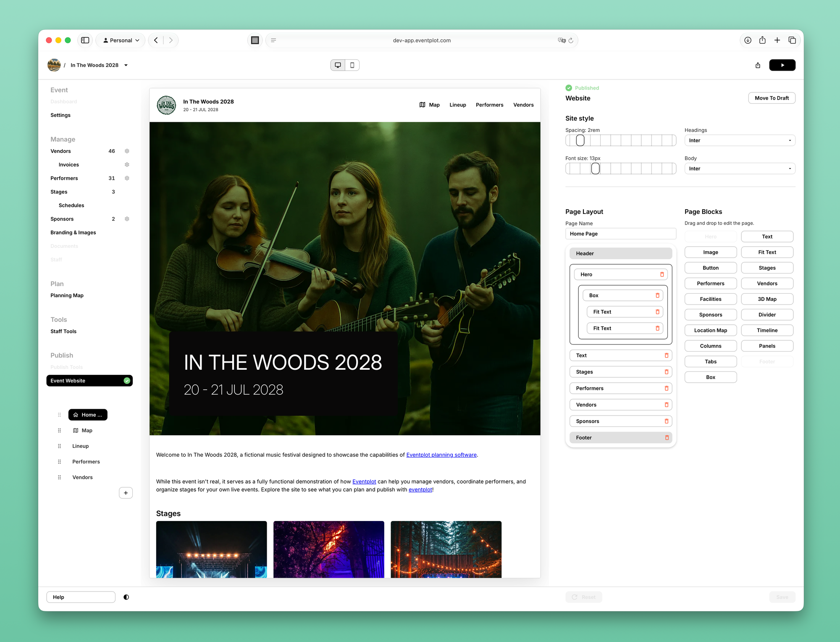Click the Location Map page block

tap(711, 330)
